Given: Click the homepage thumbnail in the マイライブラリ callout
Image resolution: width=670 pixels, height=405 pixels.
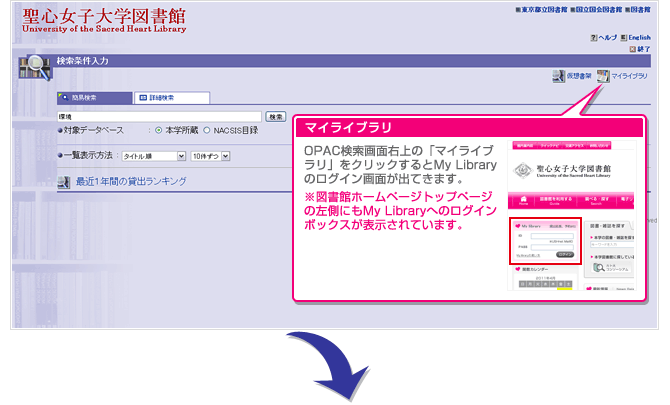Looking at the screenshot, I should click(571, 215).
